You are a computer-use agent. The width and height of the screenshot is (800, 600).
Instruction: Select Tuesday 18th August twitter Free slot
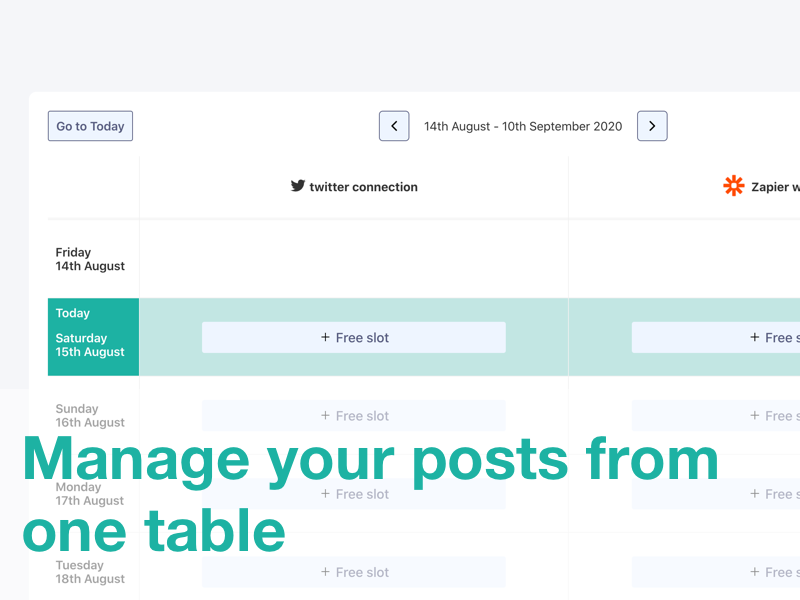click(x=354, y=572)
